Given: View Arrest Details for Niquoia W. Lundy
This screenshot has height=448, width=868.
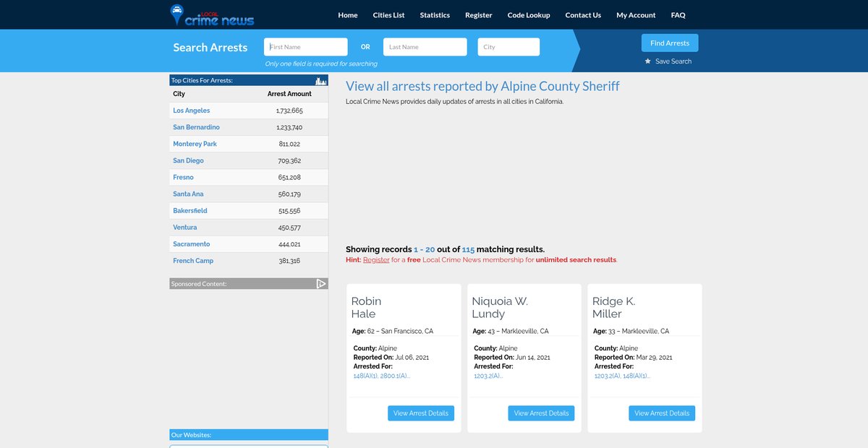Looking at the screenshot, I should (x=542, y=413).
